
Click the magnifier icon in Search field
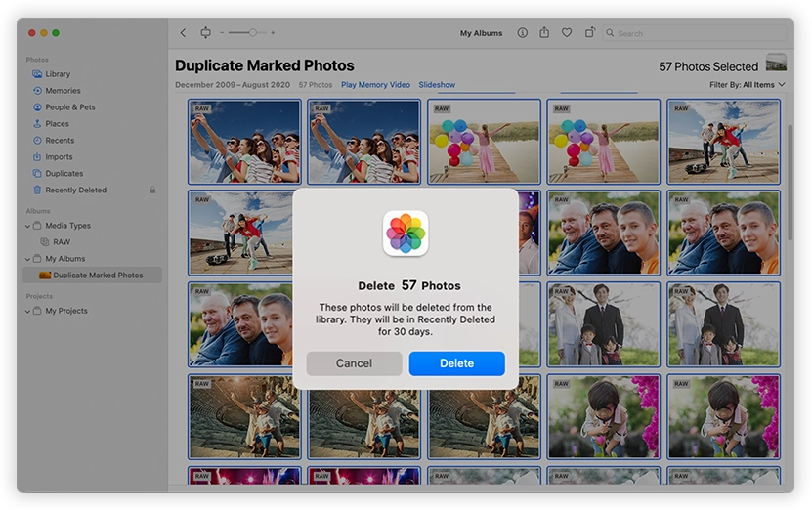click(x=610, y=33)
